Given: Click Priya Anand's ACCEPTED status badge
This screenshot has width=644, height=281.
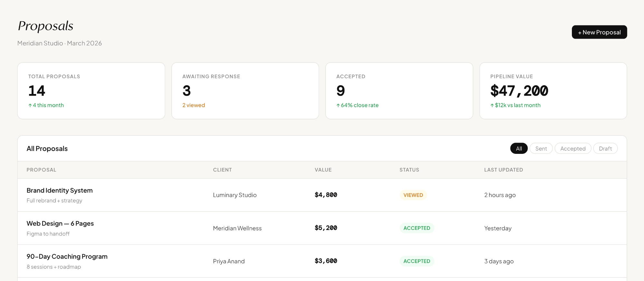Looking at the screenshot, I should click(x=417, y=261).
